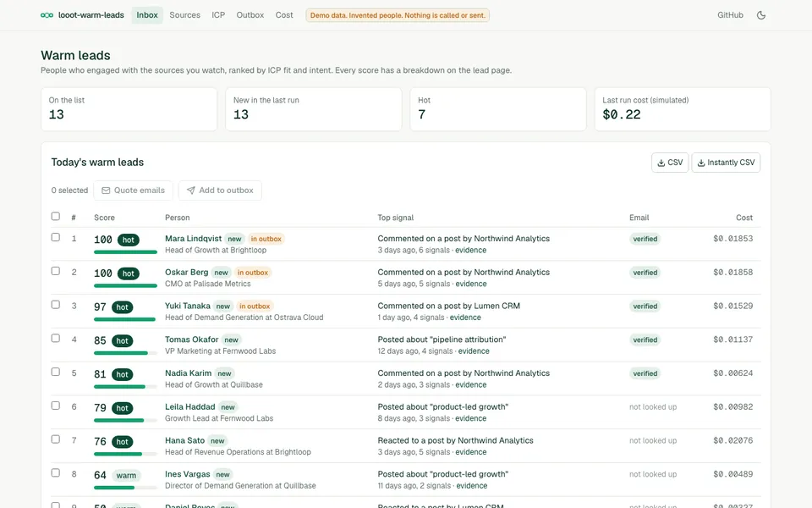The image size is (812, 508).
Task: Tick Hana Sato's row checkbox
Action: pos(56,439)
